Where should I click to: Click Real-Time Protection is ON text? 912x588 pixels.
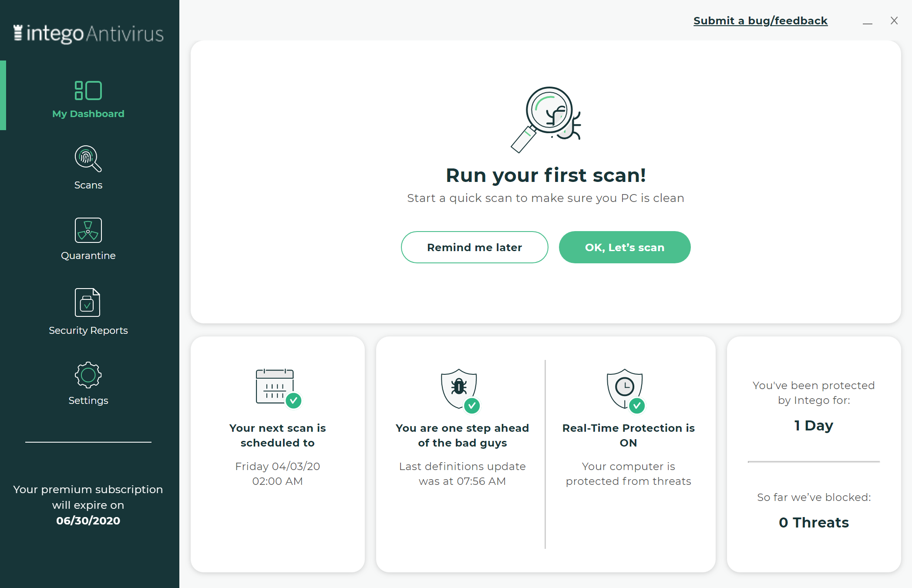click(629, 435)
